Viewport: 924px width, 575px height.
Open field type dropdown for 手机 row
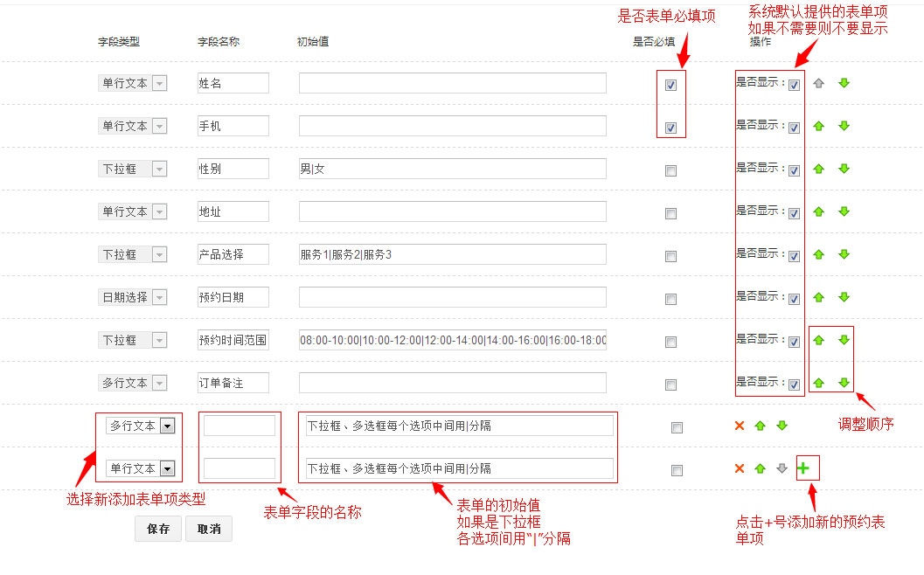pos(133,126)
